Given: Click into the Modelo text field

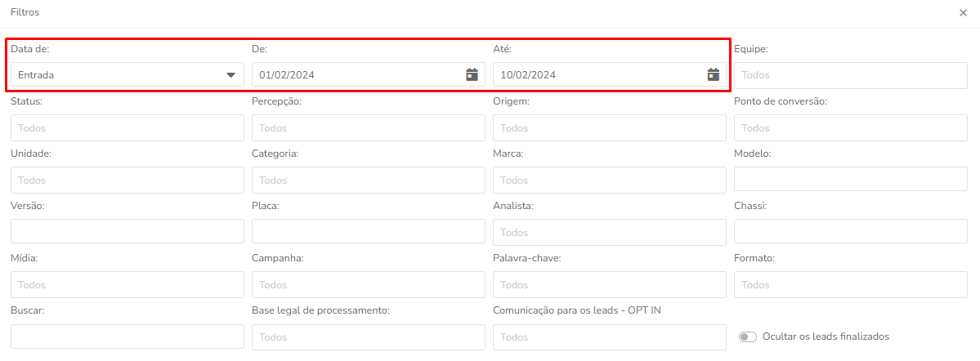Looking at the screenshot, I should coord(851,179).
